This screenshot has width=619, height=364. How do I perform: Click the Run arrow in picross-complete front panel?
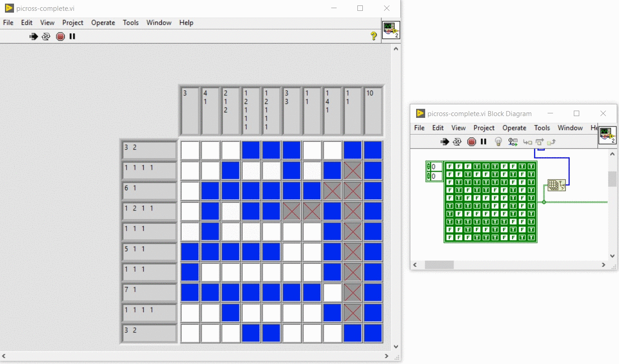pos(34,37)
